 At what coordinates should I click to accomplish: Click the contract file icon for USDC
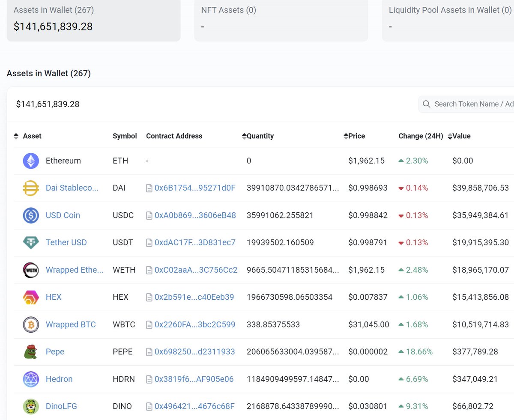coord(149,216)
